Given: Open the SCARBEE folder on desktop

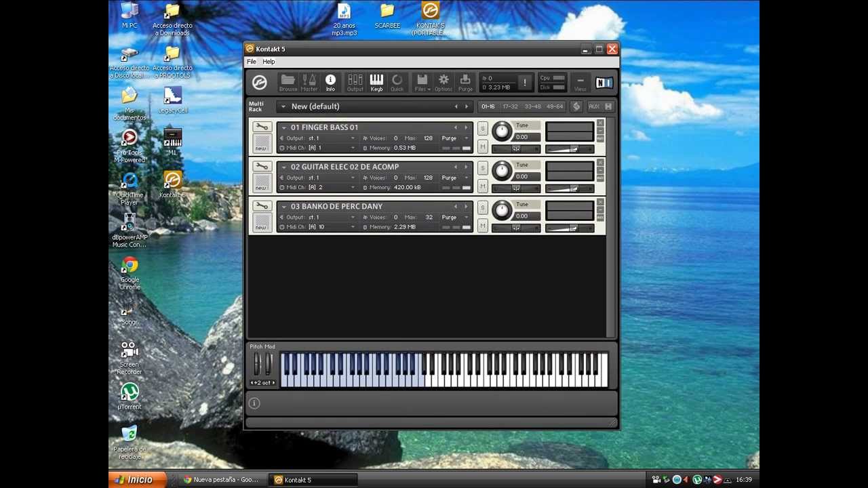Looking at the screenshot, I should click(x=387, y=16).
